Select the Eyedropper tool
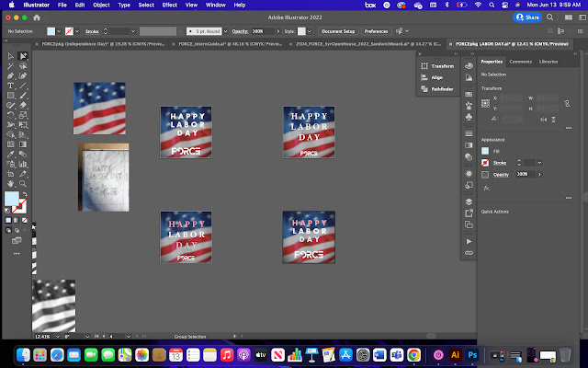This screenshot has height=368, width=588. pyautogui.click(x=10, y=155)
